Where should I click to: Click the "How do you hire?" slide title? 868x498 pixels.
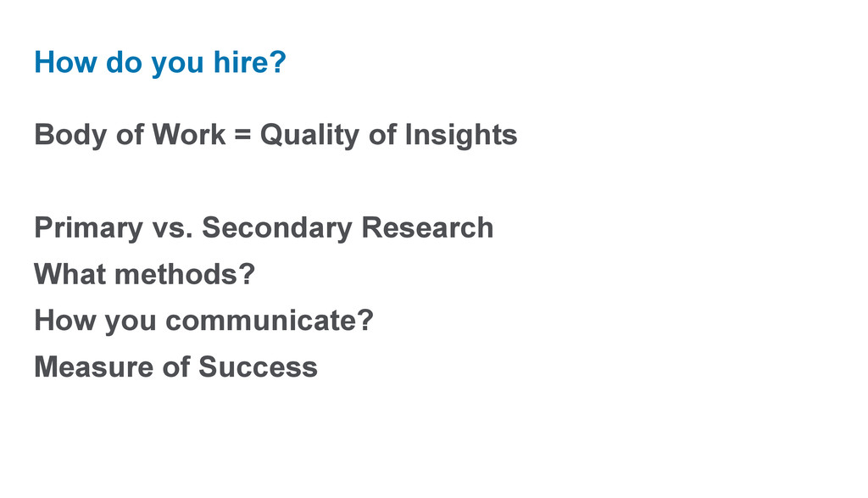point(160,62)
